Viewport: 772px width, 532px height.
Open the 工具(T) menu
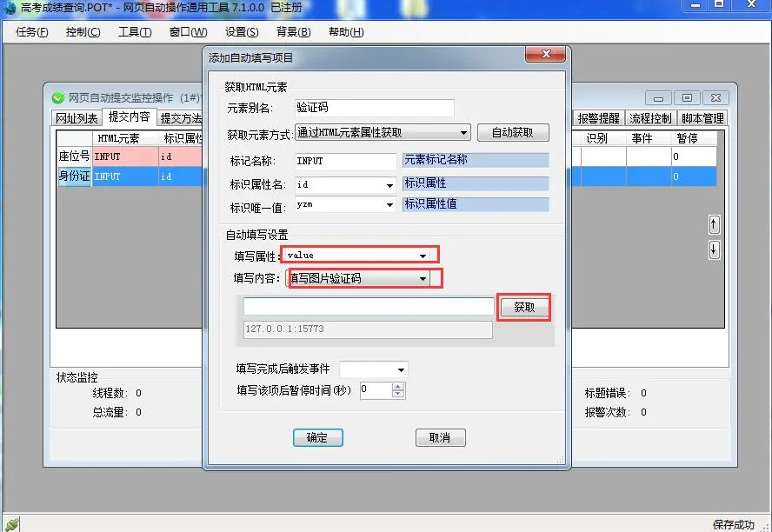[135, 32]
